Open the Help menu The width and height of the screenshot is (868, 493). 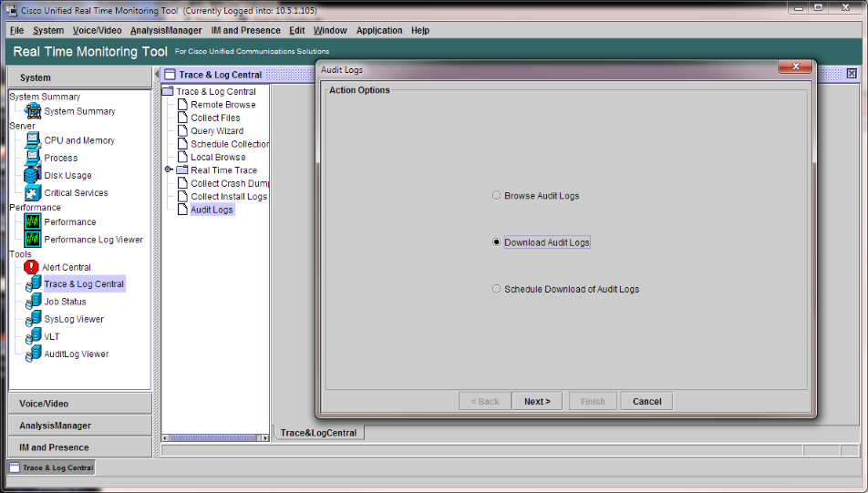click(420, 30)
